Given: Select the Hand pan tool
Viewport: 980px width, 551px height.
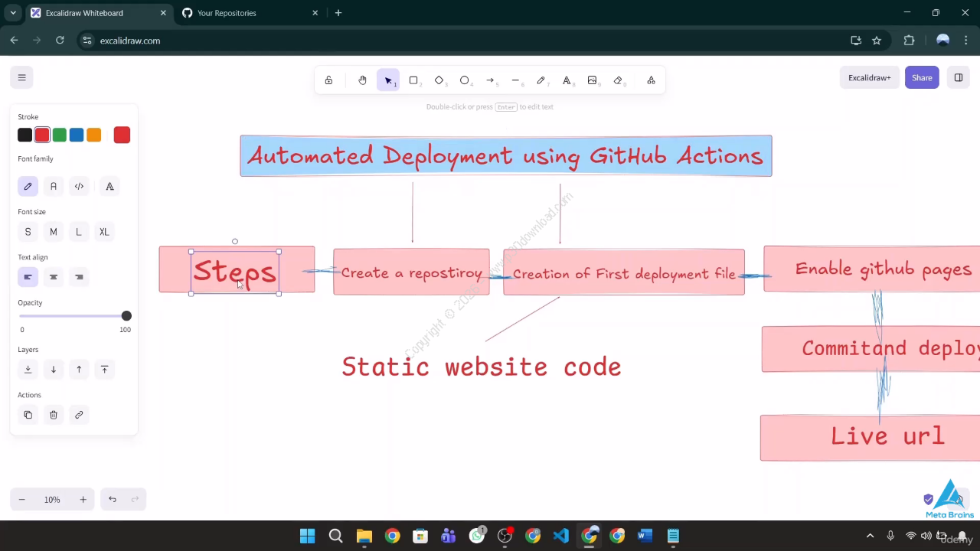Looking at the screenshot, I should click(362, 80).
